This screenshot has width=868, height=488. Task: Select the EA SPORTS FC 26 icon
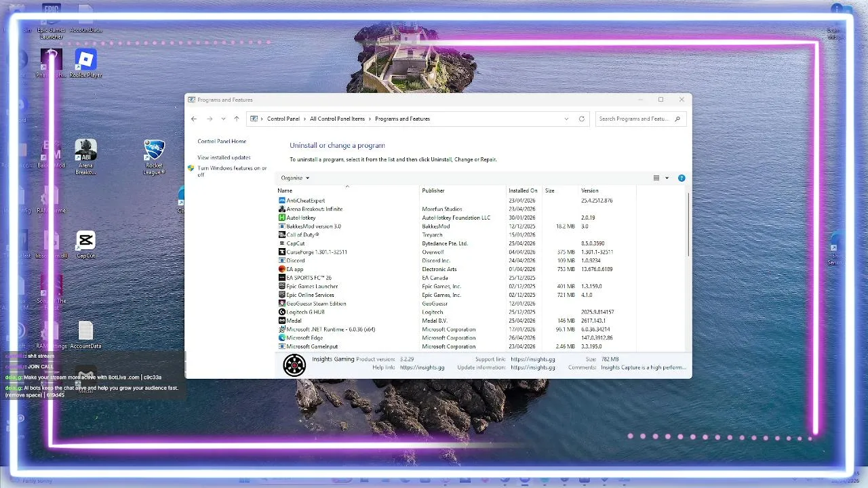(282, 278)
